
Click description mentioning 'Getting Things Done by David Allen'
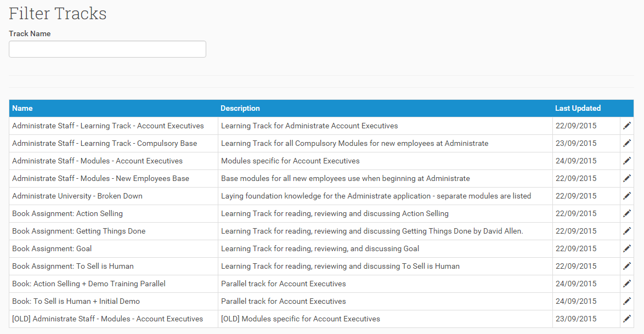click(372, 231)
